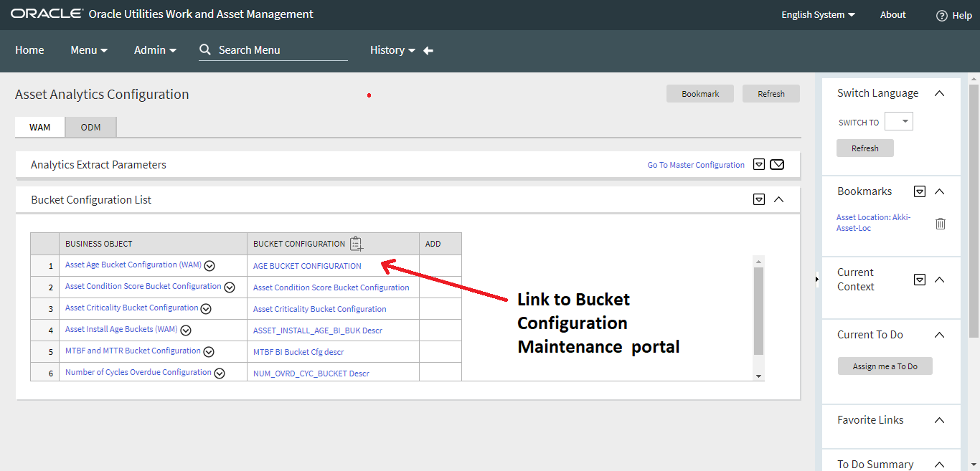This screenshot has height=471, width=980.
Task: Click the Bookmark button
Action: [x=699, y=93]
